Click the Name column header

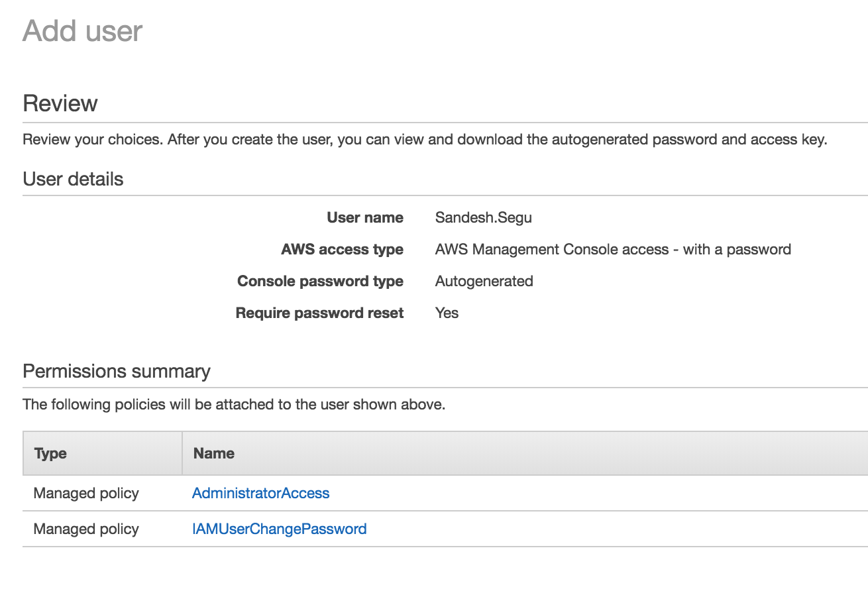click(x=213, y=453)
